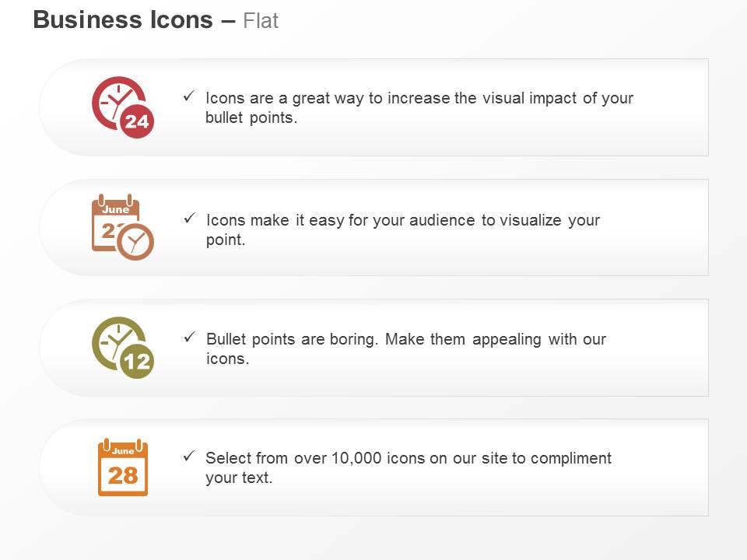The width and height of the screenshot is (747, 560).
Task: Click the 'Business Icons' title text
Action: click(123, 20)
